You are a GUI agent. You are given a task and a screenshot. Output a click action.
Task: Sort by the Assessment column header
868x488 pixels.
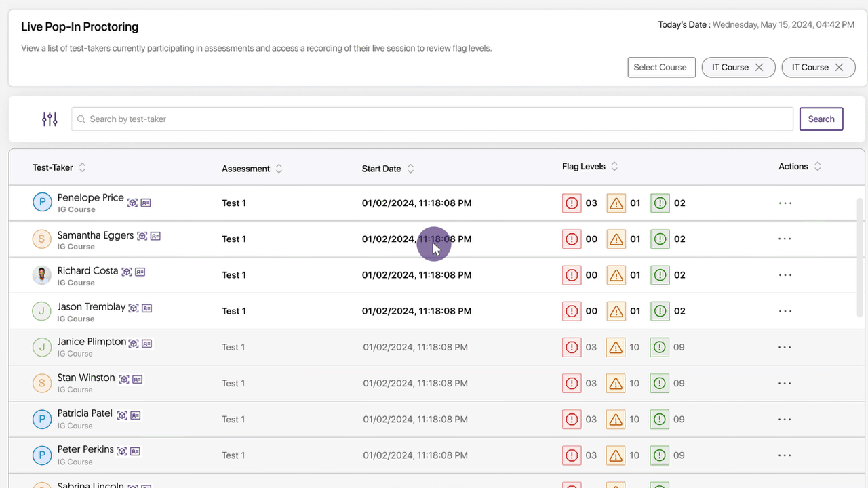tap(245, 169)
